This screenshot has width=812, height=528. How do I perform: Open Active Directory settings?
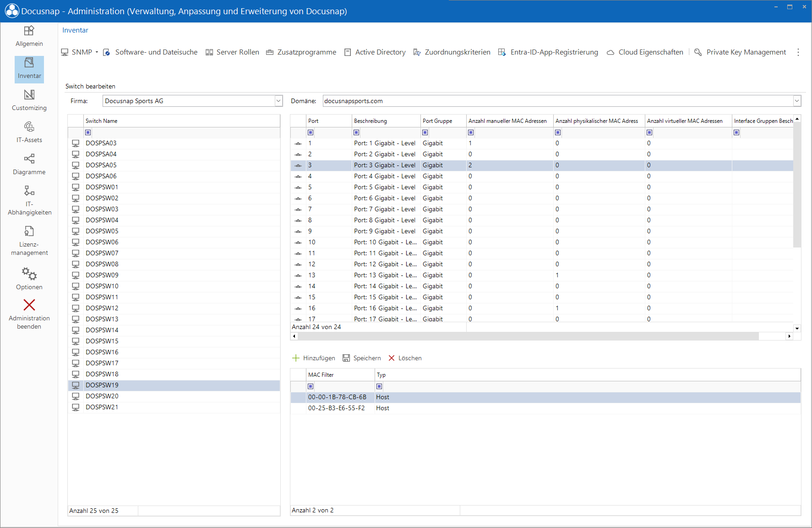(375, 52)
